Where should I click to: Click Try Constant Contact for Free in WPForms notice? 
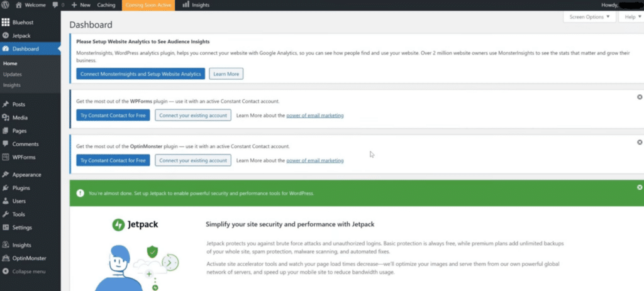pyautogui.click(x=113, y=116)
